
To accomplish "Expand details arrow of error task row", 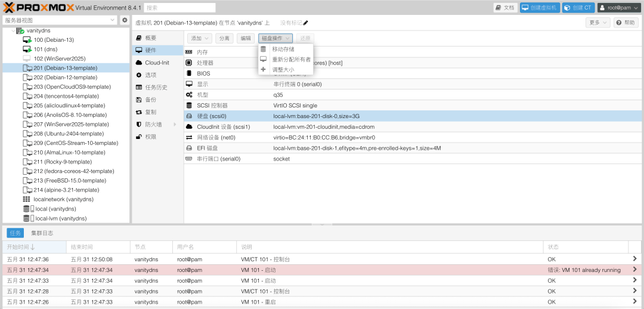I will (635, 270).
